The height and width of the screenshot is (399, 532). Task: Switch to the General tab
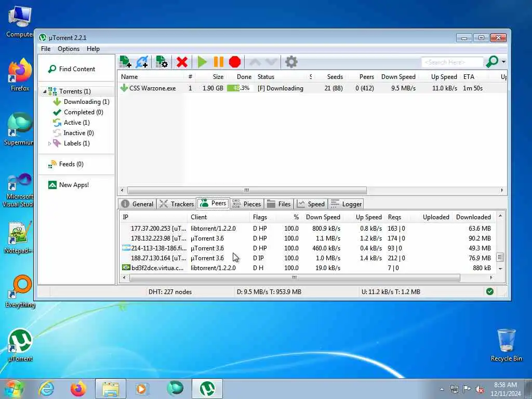click(137, 204)
